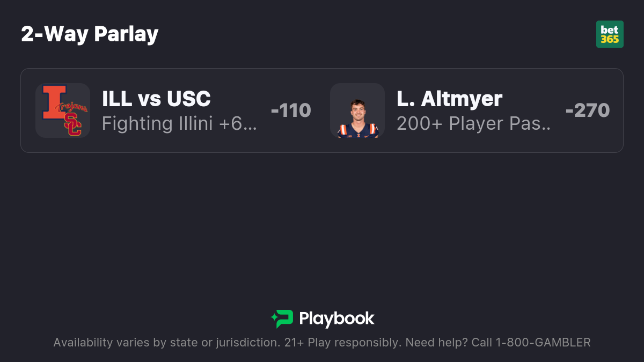Viewport: 644px width, 362px height.
Task: Click the 2-Way Parlay heading
Action: (x=90, y=34)
